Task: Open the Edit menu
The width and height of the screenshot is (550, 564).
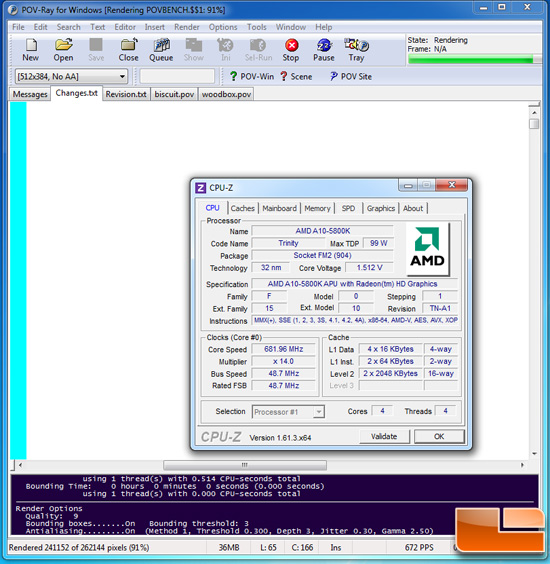Action: click(40, 27)
